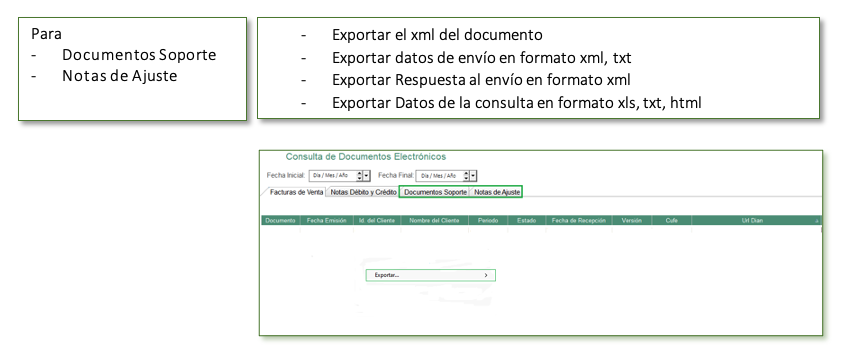Open the Fecha Inicial calendar dropdown
This screenshot has height=360, width=845.
(366, 176)
